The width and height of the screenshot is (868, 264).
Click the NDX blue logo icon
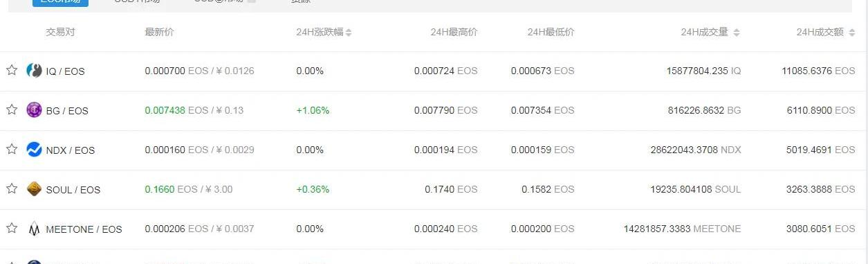34,150
